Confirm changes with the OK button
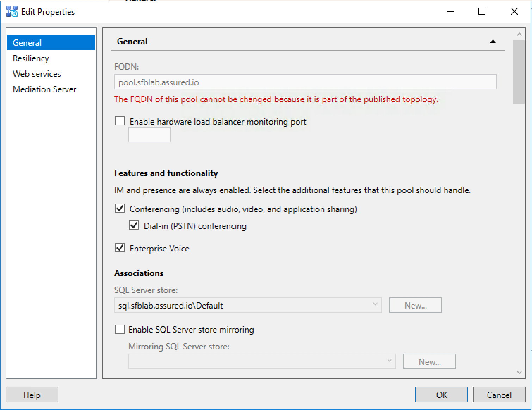The width and height of the screenshot is (532, 410). point(441,395)
